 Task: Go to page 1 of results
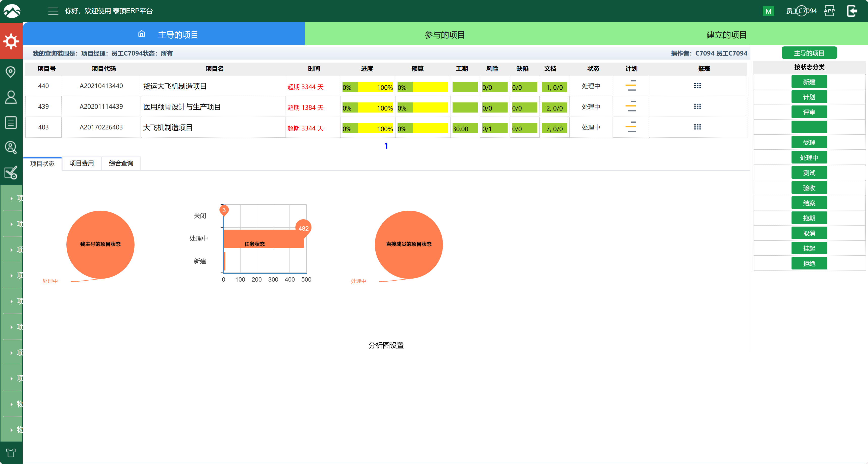pos(386,146)
